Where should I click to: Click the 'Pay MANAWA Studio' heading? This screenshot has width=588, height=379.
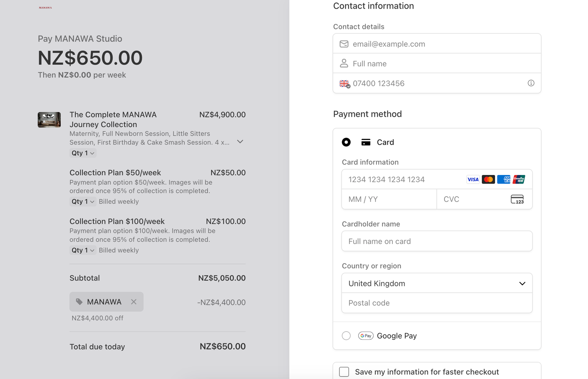pyautogui.click(x=80, y=39)
